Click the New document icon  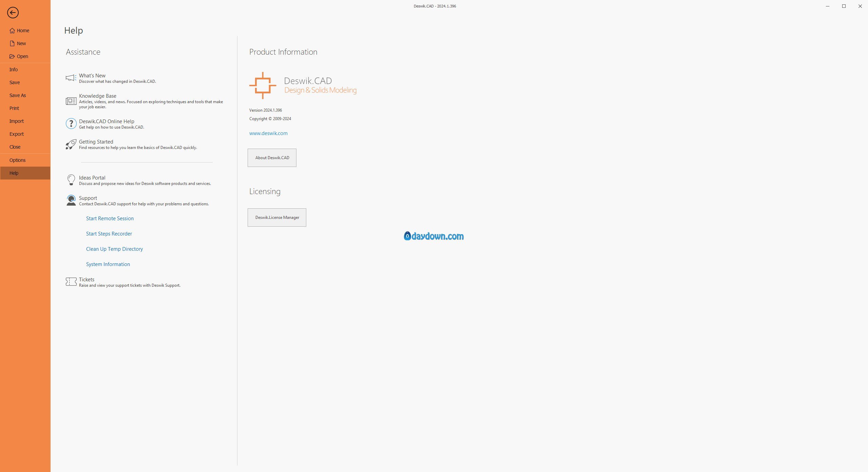coord(12,43)
